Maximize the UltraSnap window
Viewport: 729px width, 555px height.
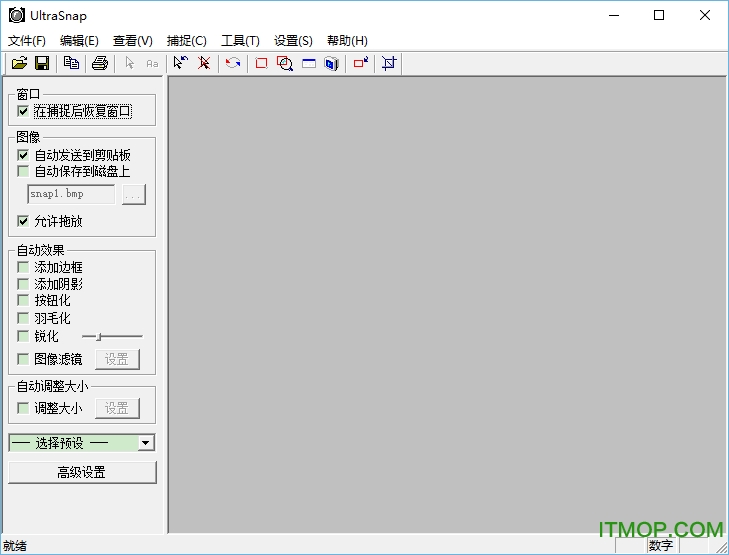659,15
